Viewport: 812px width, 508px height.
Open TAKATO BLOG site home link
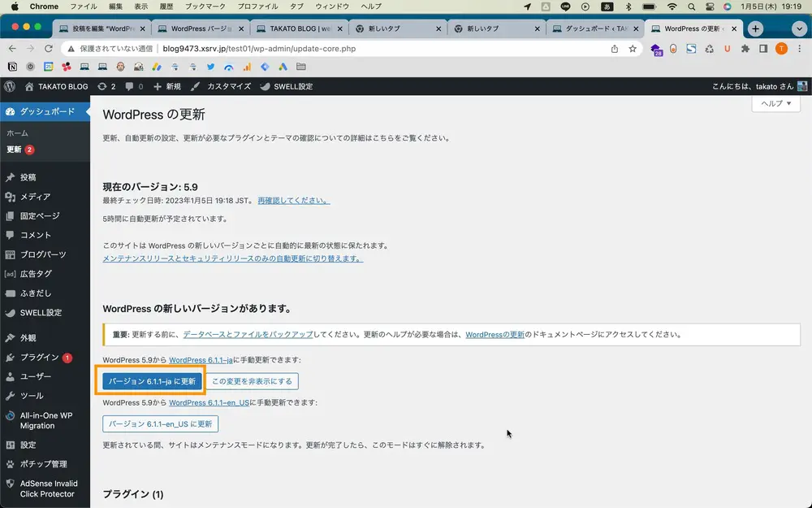[x=57, y=87]
